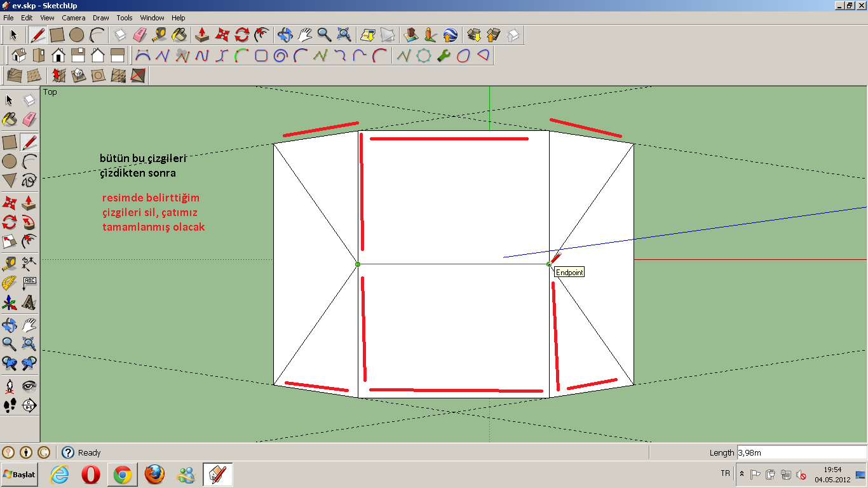Select the Paint Bucket in the left tool palette
This screenshot has height=488, width=868.
pyautogui.click(x=10, y=119)
